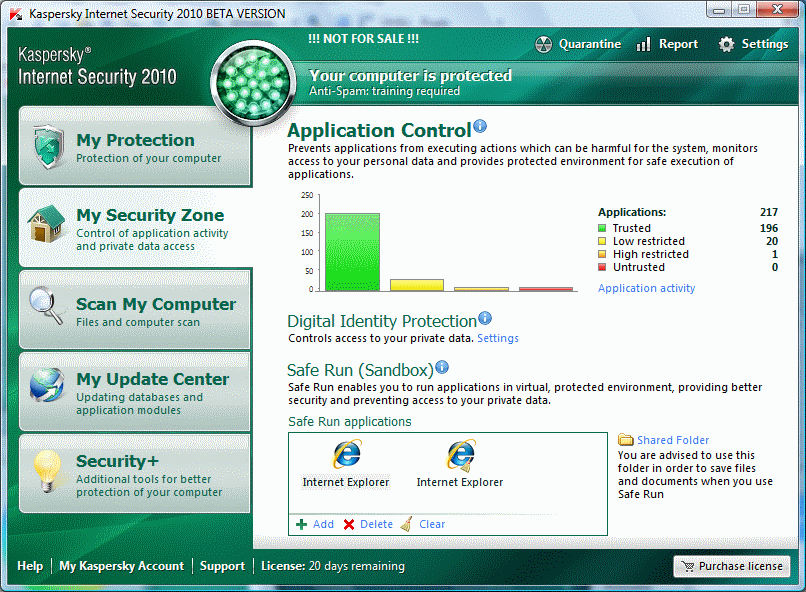Go to My Update Center section
The width and height of the screenshot is (806, 592).
coord(135,392)
